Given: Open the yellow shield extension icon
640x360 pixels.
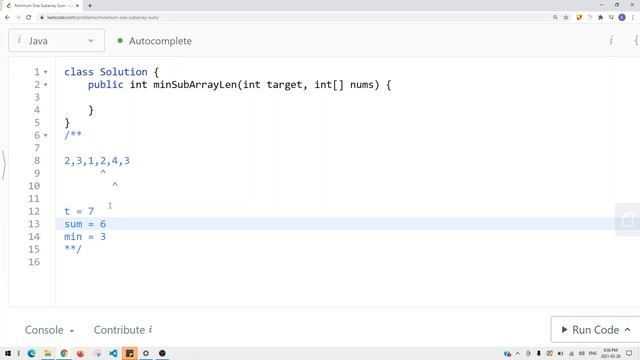Looking at the screenshot, I should (579, 18).
